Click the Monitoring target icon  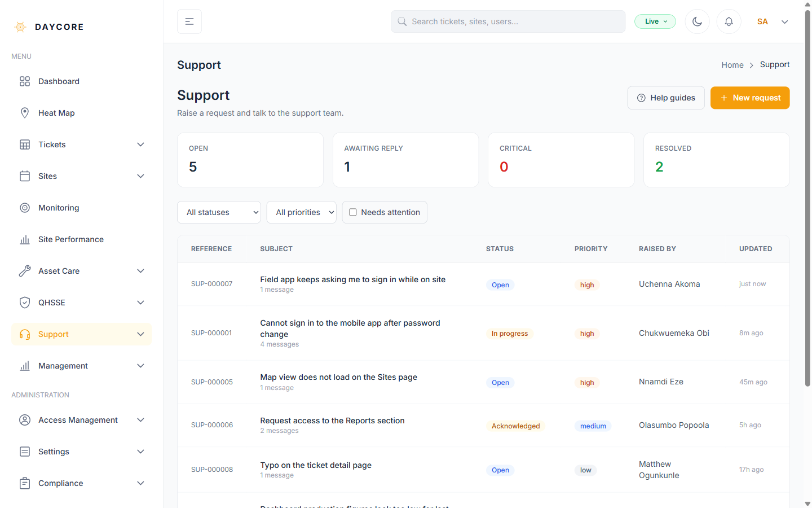[25, 208]
